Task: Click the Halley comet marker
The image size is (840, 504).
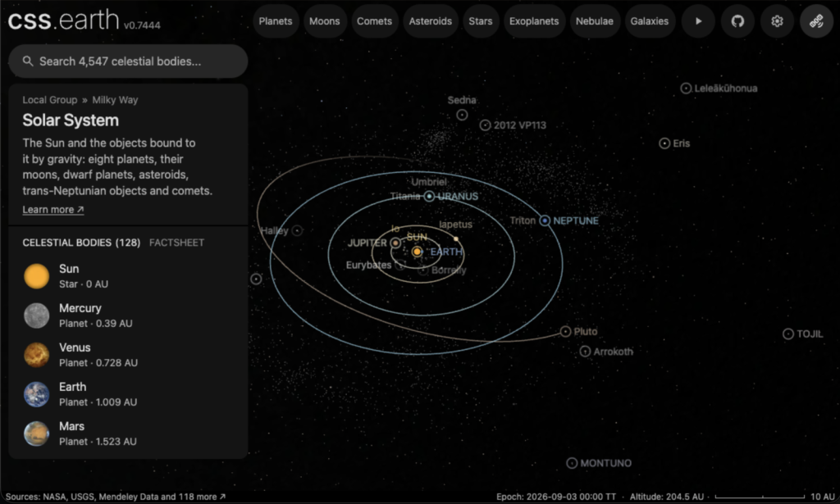Action: (297, 230)
